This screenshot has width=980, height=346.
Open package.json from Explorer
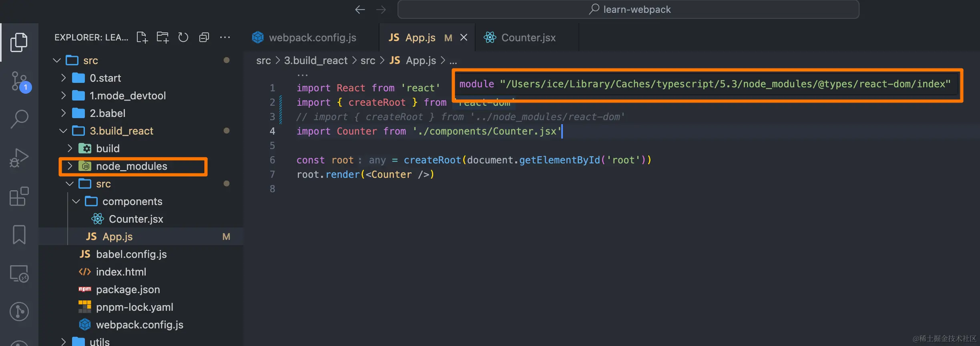pos(141,290)
